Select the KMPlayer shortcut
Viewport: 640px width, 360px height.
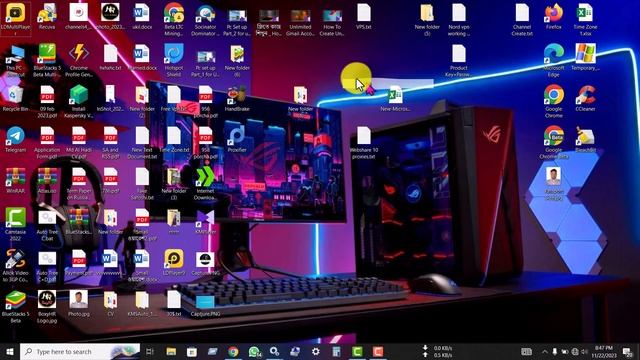click(x=205, y=221)
